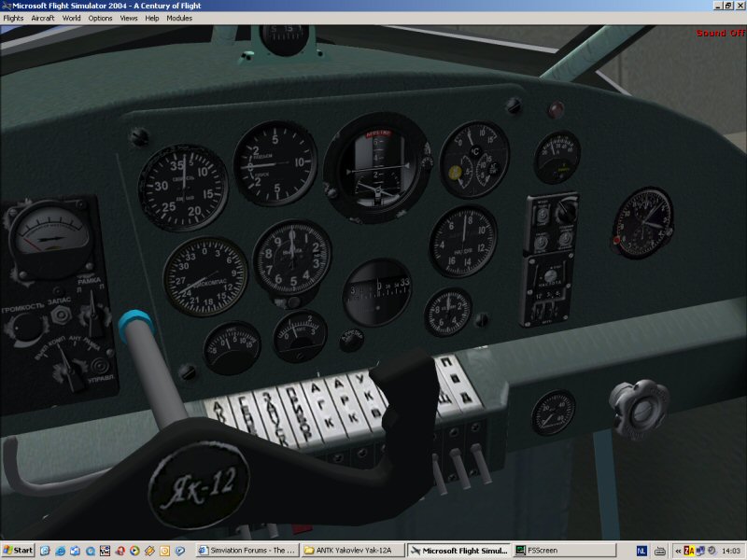
Task: Click the engine temperature °C gauge
Action: 474,160
